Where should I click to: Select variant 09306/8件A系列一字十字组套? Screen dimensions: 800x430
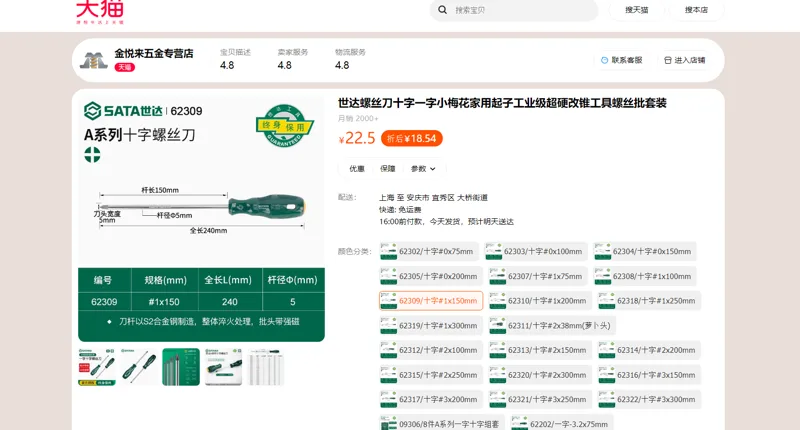(x=442, y=423)
